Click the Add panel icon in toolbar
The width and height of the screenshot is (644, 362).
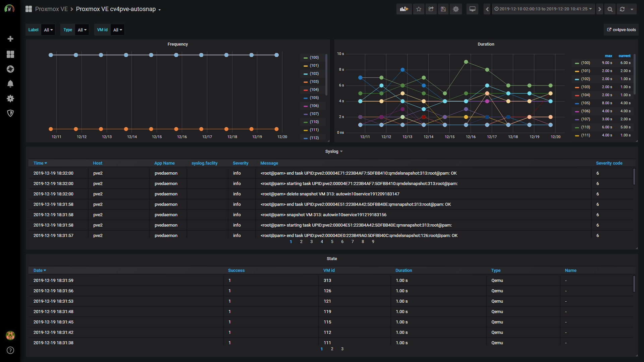pos(404,9)
